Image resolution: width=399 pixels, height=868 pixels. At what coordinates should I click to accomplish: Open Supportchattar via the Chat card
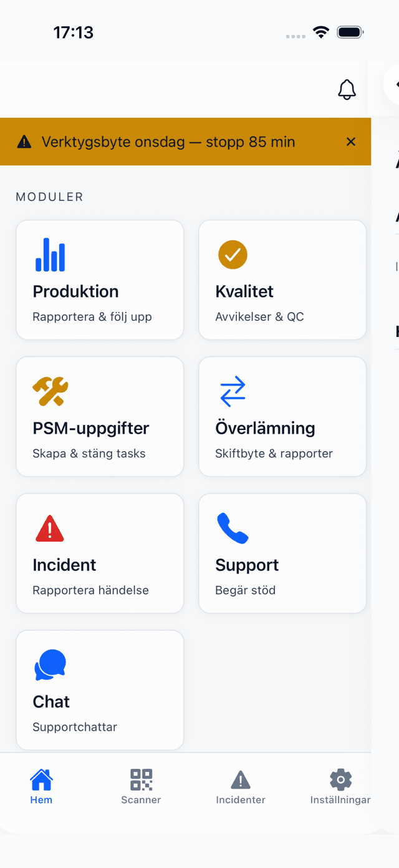[75, 726]
